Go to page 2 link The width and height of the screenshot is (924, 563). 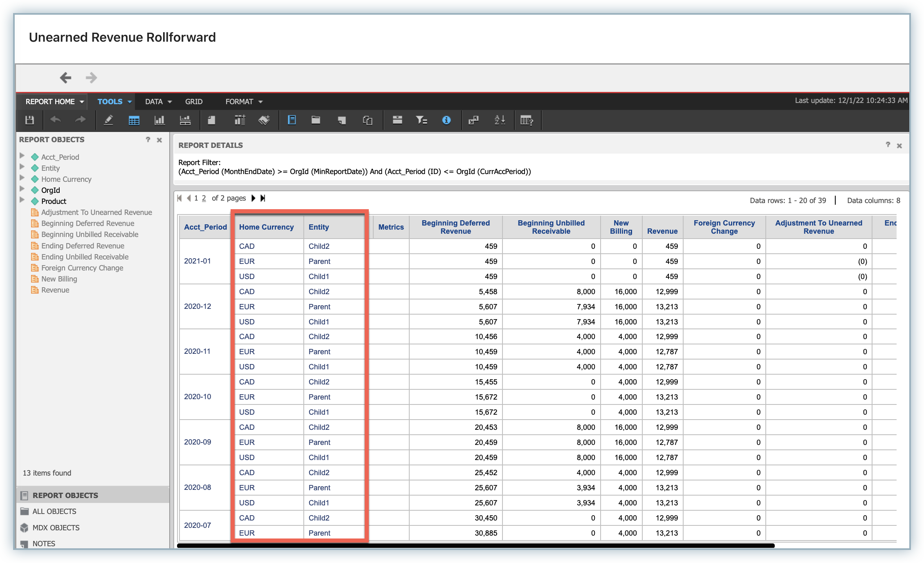click(204, 198)
